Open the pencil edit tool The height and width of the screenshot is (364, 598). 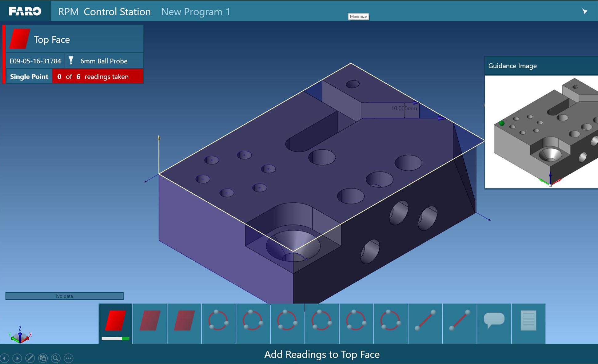pyautogui.click(x=30, y=358)
